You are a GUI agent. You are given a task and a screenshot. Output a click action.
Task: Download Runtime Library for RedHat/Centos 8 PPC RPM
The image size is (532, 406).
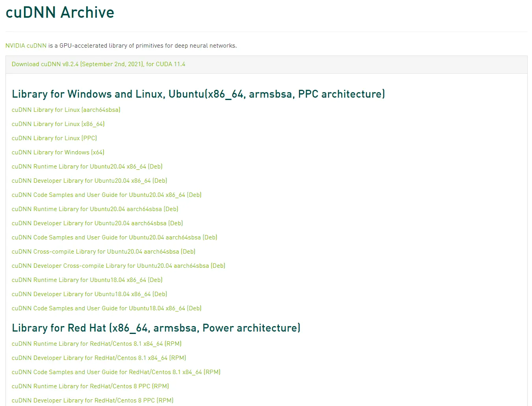coord(90,386)
